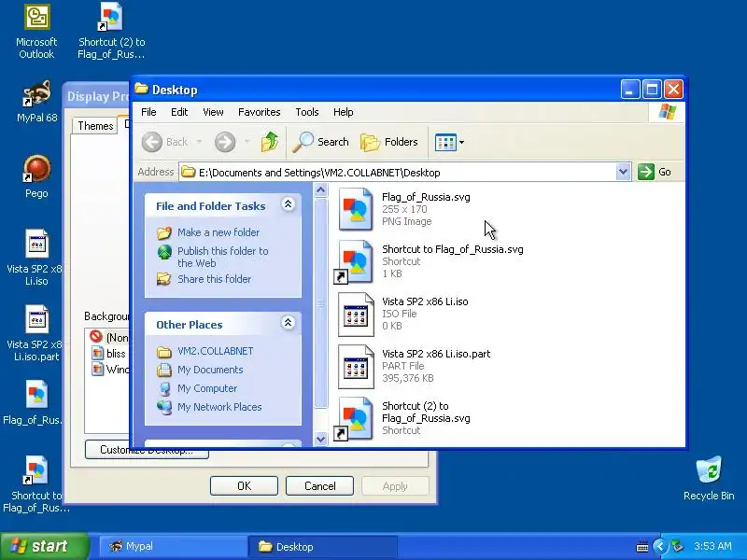Go to VM2.COLLABNET folder link
Screen dimensions: 747x560
(x=216, y=351)
